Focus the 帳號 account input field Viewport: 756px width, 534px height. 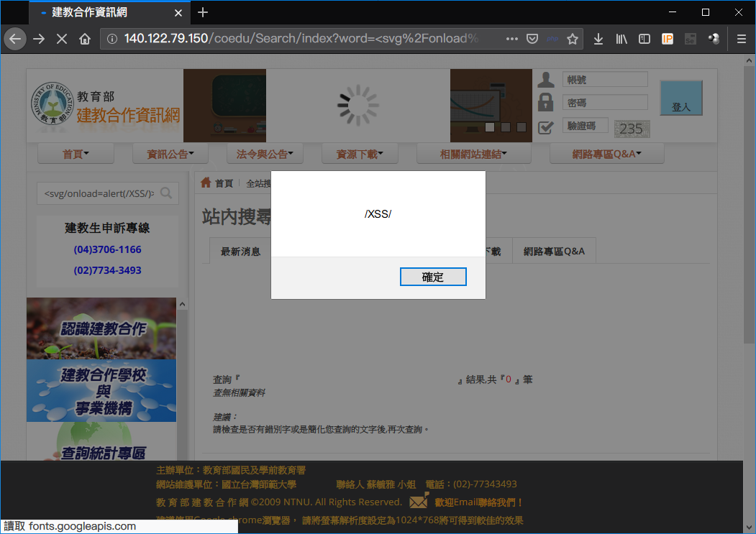pos(605,80)
